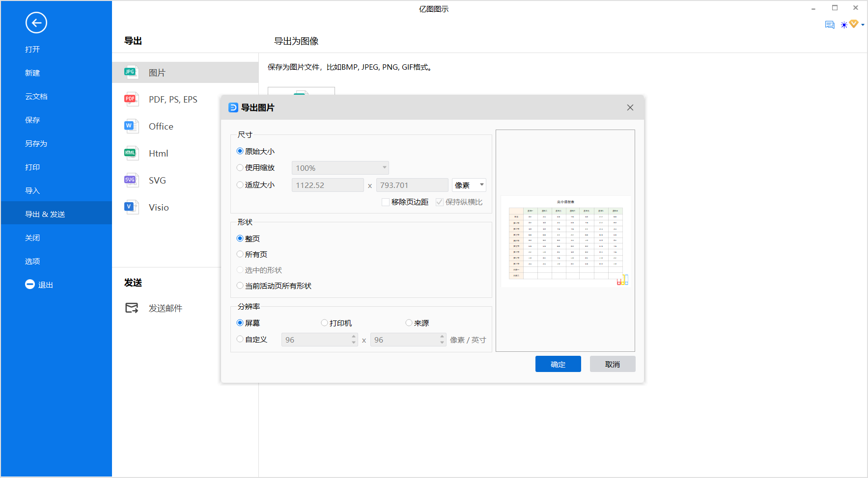Select the SVG export label
The width and height of the screenshot is (868, 478).
pos(157,180)
